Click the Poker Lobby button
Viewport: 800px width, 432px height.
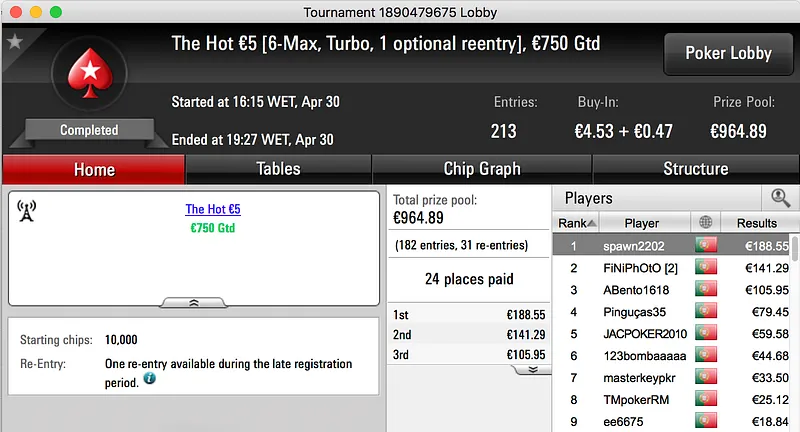pos(728,54)
